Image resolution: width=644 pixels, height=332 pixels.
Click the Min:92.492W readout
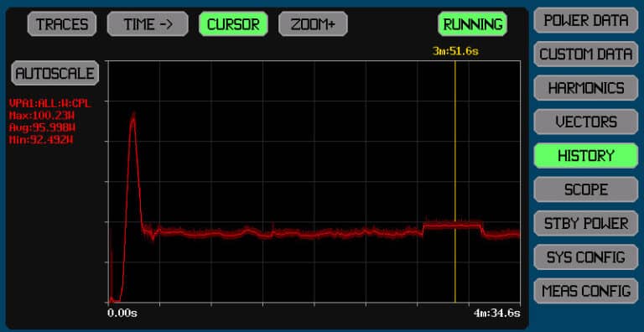[x=41, y=140]
